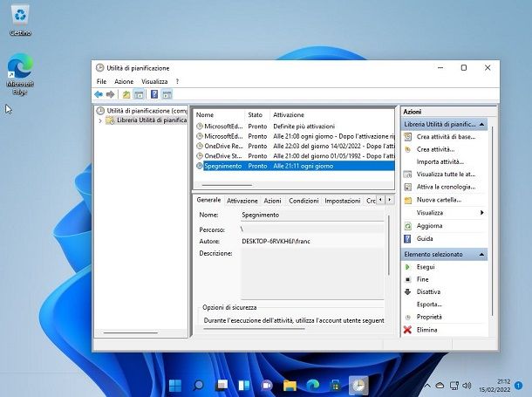
Task: Click the Azioni pane vertical scrollbar
Action: pos(492,221)
